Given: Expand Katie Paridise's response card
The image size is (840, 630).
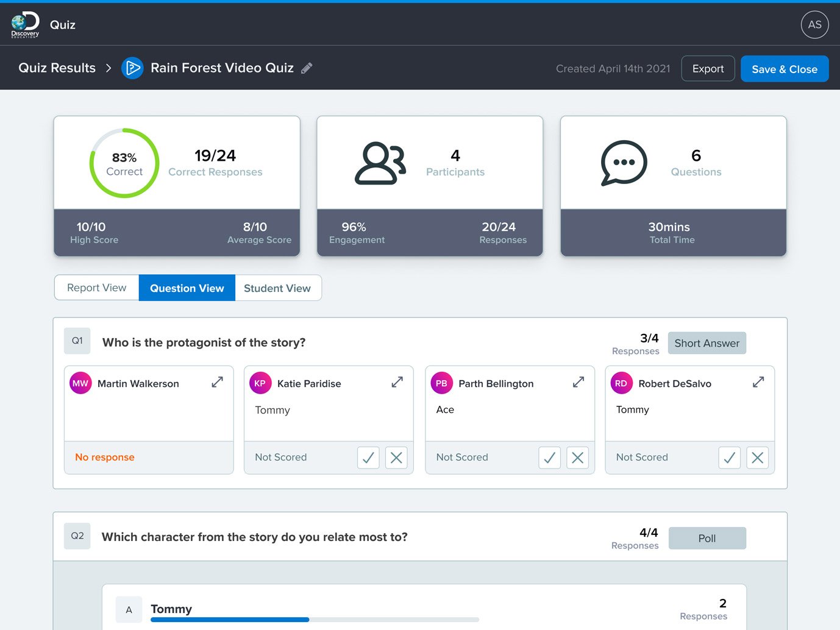Looking at the screenshot, I should 397,382.
